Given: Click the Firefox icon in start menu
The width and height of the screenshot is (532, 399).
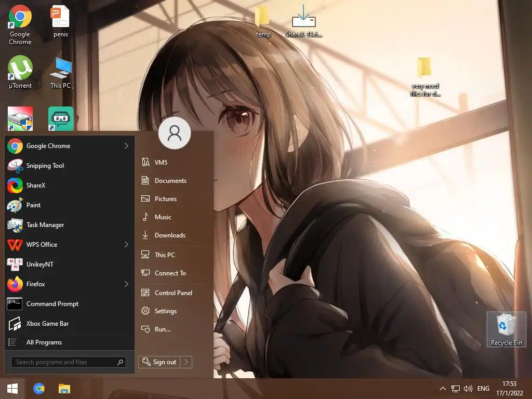Looking at the screenshot, I should pyautogui.click(x=15, y=284).
